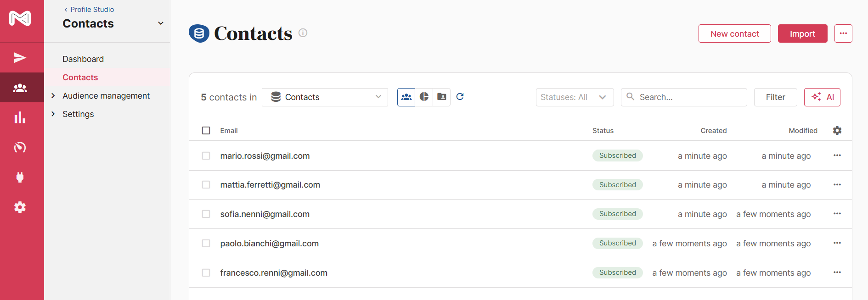This screenshot has width=868, height=300.
Task: Go to Dashboard in the side menu
Action: coord(83,59)
